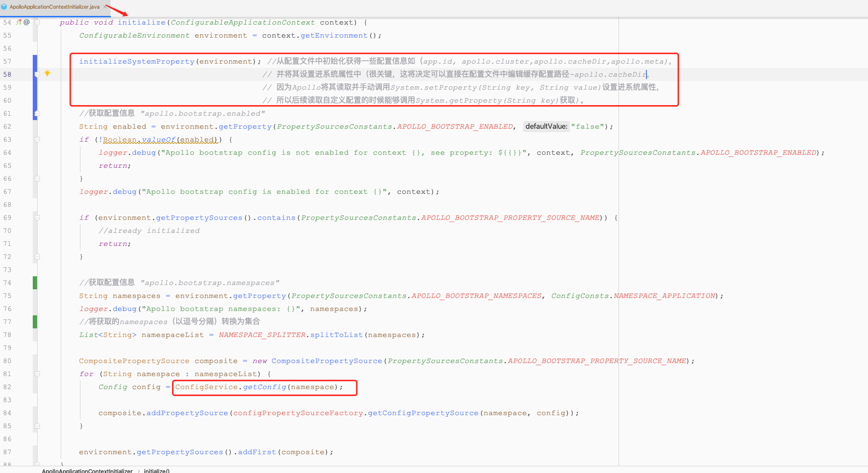Click the fold end marker on line 85

[37, 426]
